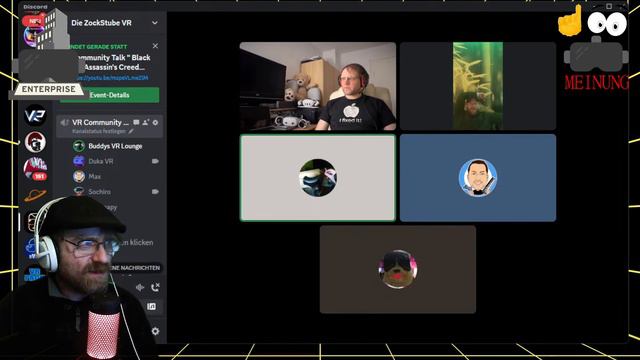This screenshot has height=360, width=640.
Task: Close the Community Talk event banner
Action: (155, 46)
